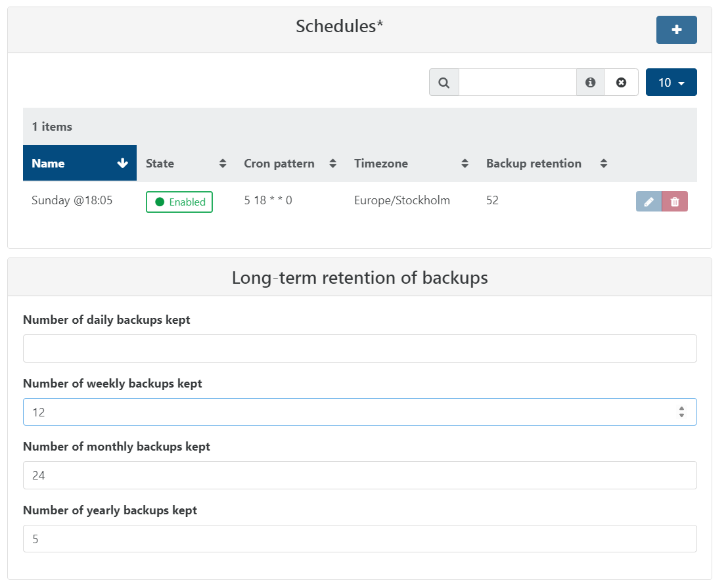Click the weekly backups number spinner
728x580 pixels.
(681, 412)
